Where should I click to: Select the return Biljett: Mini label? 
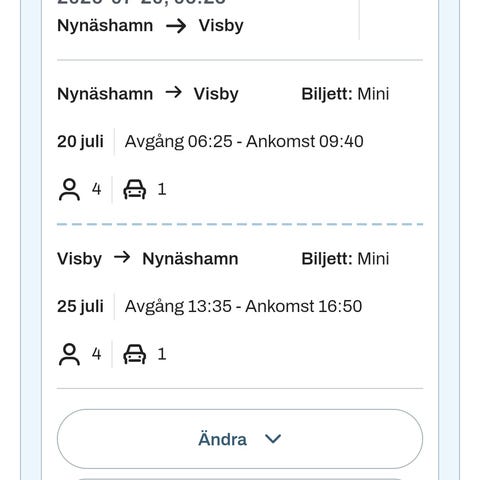(x=345, y=259)
